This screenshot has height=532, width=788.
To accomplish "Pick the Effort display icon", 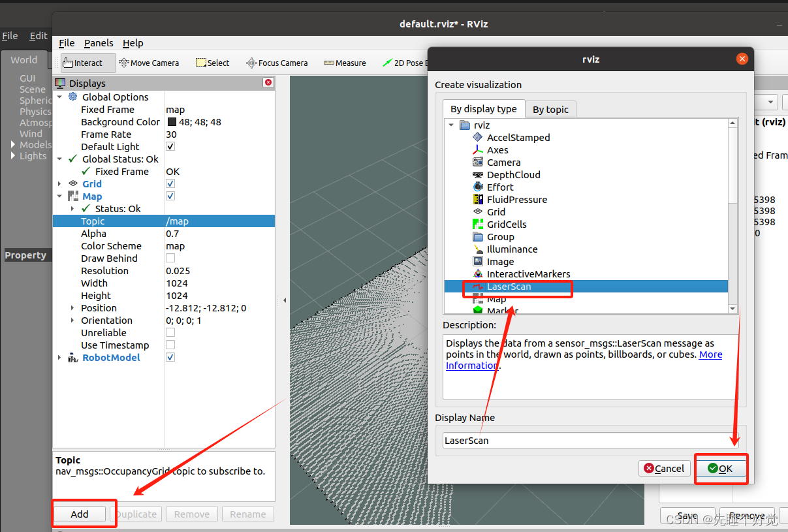I will [x=478, y=187].
